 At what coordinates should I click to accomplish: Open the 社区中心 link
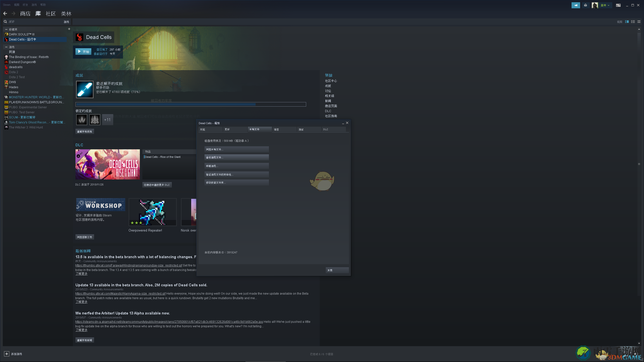coord(331,81)
